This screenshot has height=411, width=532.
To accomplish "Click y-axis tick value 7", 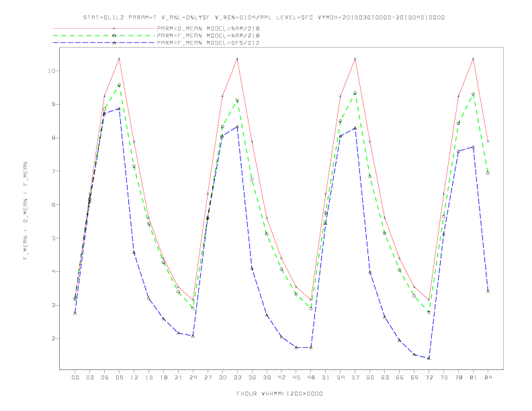I will coord(54,171).
